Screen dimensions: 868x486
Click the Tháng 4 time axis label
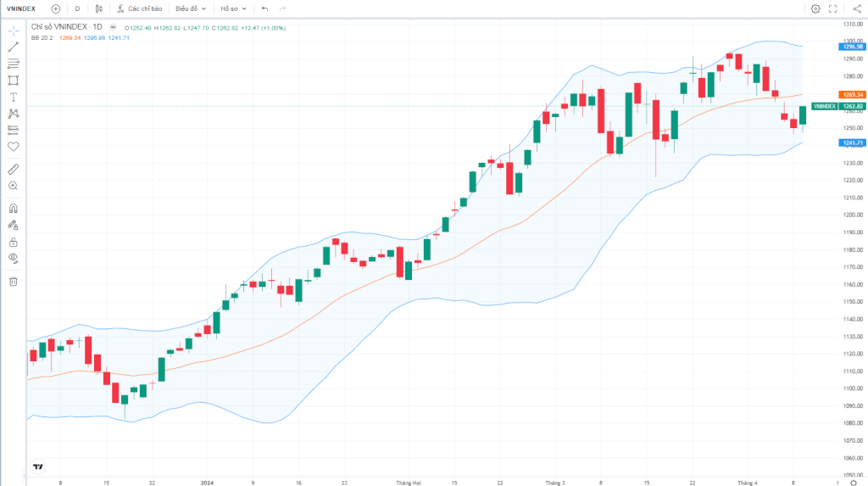pyautogui.click(x=748, y=483)
